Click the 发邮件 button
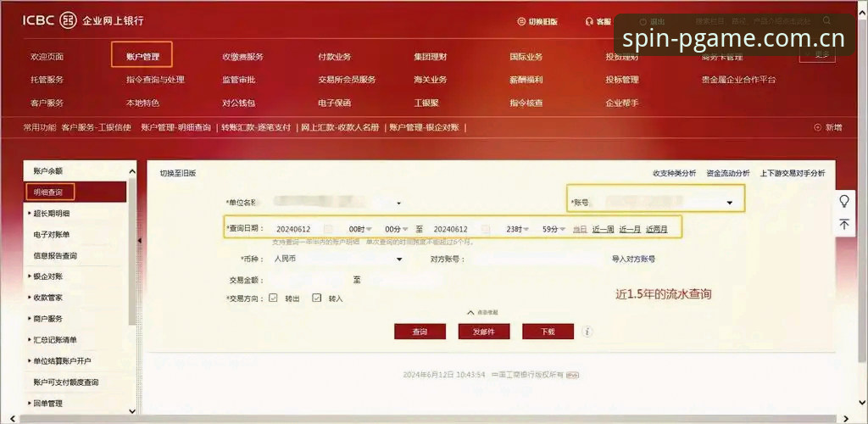Image resolution: width=868 pixels, height=424 pixels. (484, 332)
